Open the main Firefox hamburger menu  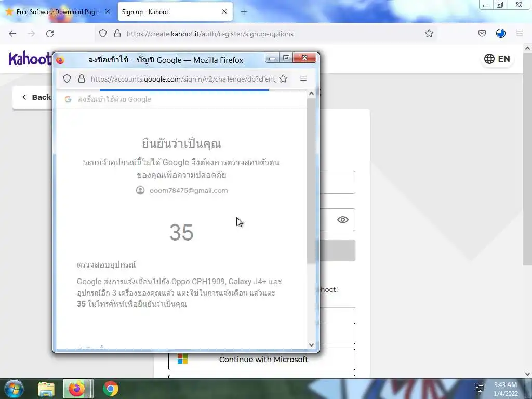coord(519,33)
